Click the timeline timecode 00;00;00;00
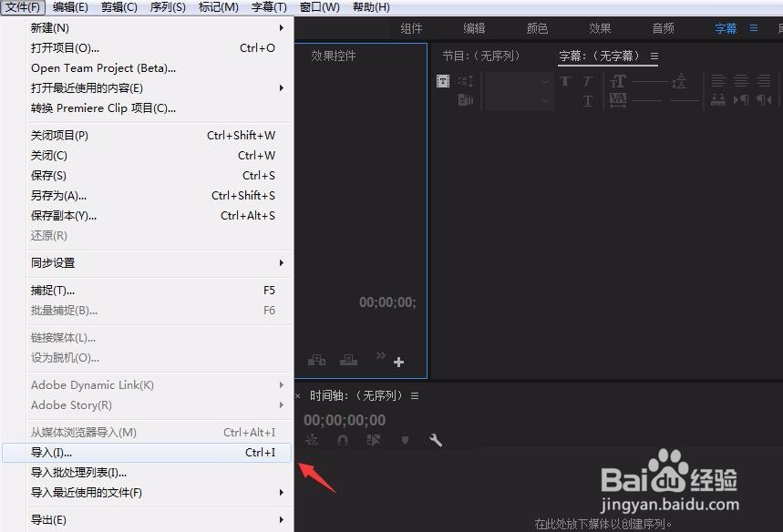 pos(345,420)
